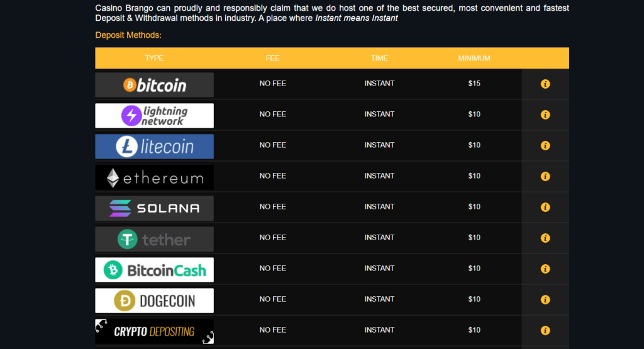Click INSTANT in the Tether row
The width and height of the screenshot is (644, 349).
[379, 237]
